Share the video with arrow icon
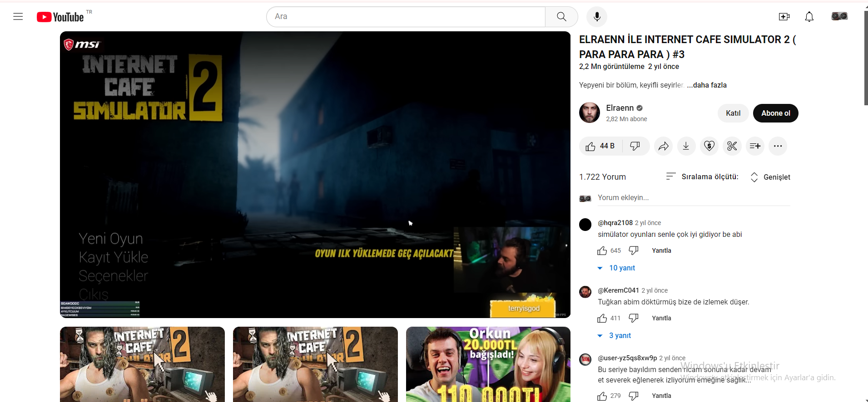The width and height of the screenshot is (868, 402). [664, 146]
